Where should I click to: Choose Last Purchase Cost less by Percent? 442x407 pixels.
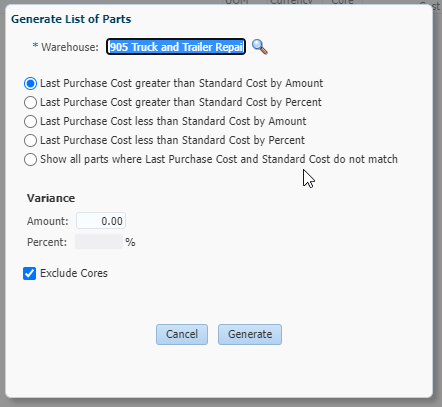tap(30, 140)
